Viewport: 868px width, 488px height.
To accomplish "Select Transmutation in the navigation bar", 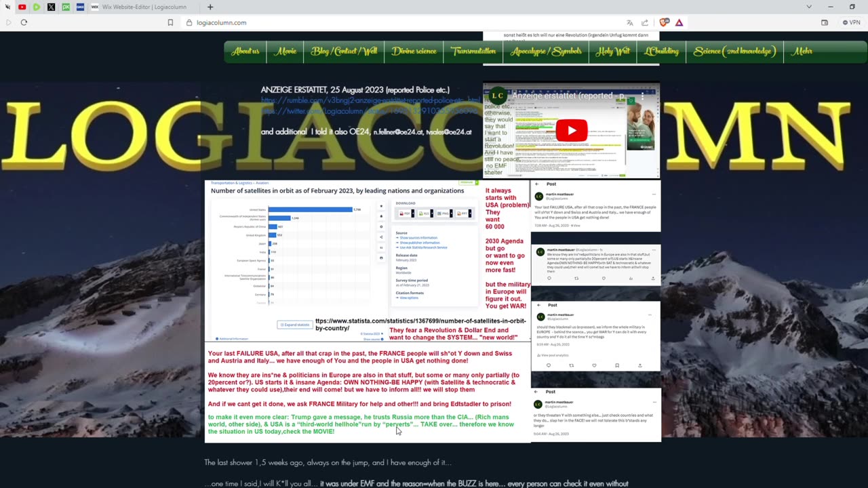I will [x=473, y=52].
